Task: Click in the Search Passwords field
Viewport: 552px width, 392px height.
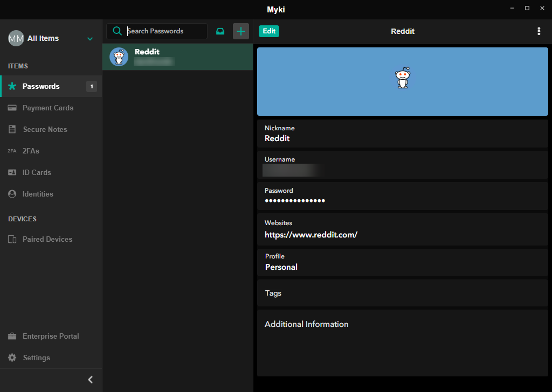Action: [157, 31]
